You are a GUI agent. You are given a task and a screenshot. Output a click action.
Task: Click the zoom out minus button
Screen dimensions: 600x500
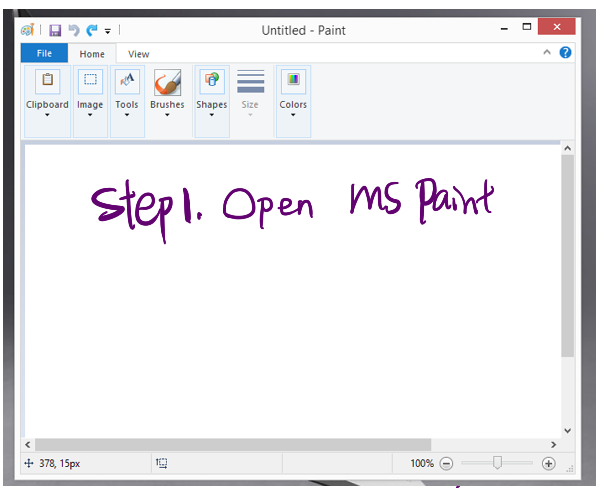pyautogui.click(x=446, y=463)
